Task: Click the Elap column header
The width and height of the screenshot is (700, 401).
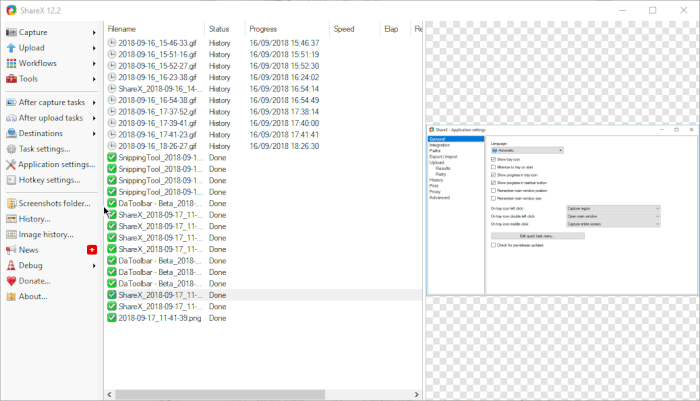Action: [x=395, y=29]
